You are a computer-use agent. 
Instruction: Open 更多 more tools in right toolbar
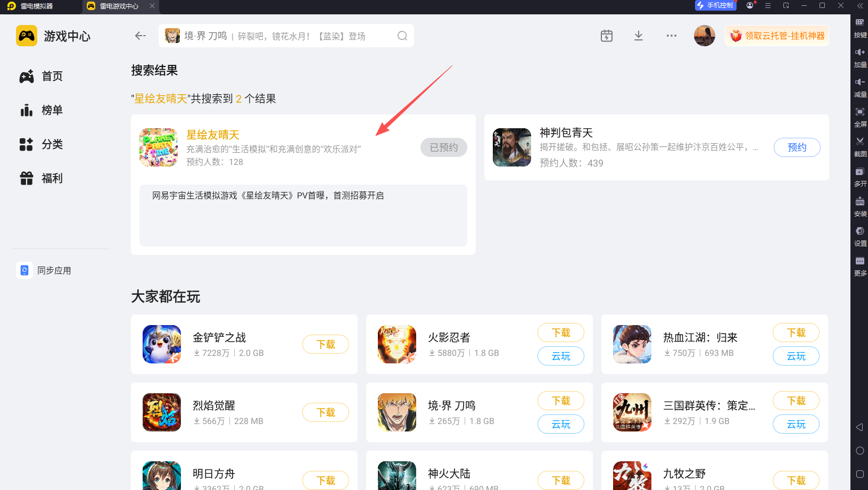pos(860,267)
